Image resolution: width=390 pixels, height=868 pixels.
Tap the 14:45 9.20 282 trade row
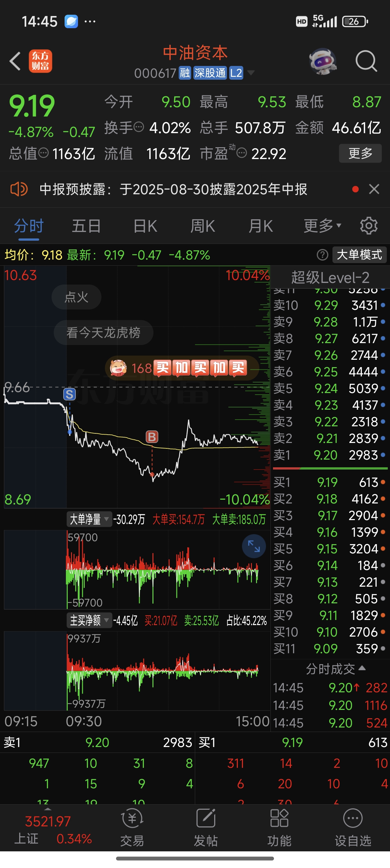click(x=330, y=688)
